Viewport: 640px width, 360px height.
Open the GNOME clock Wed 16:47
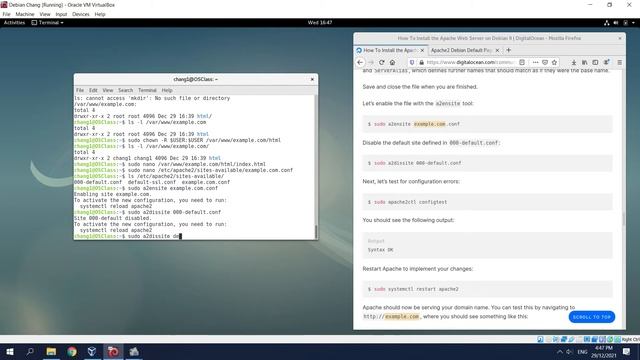320,22
